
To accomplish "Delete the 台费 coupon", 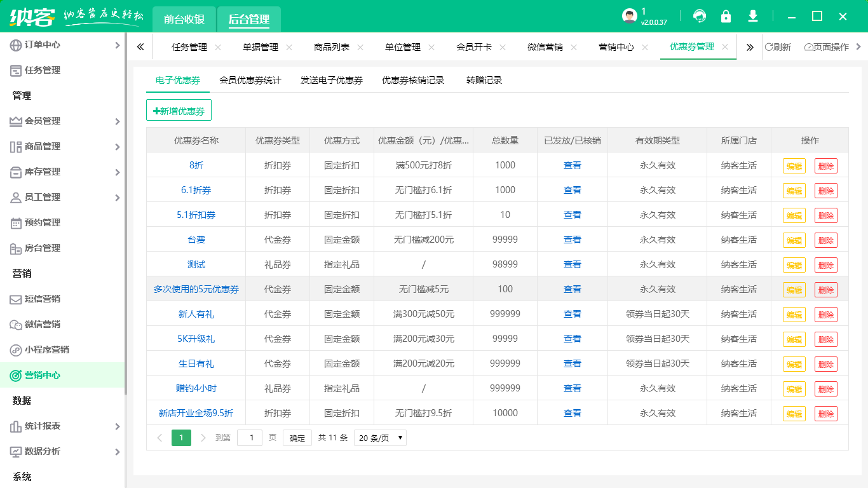I will point(825,240).
